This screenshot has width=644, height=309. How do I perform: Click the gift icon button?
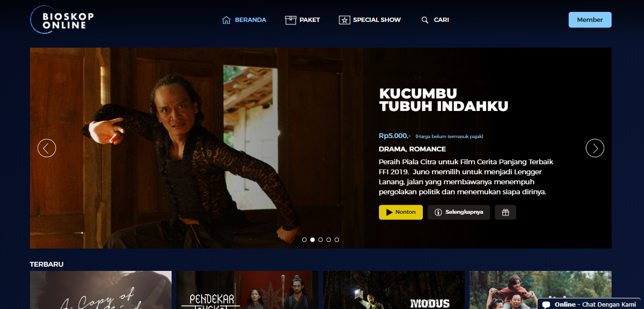505,212
